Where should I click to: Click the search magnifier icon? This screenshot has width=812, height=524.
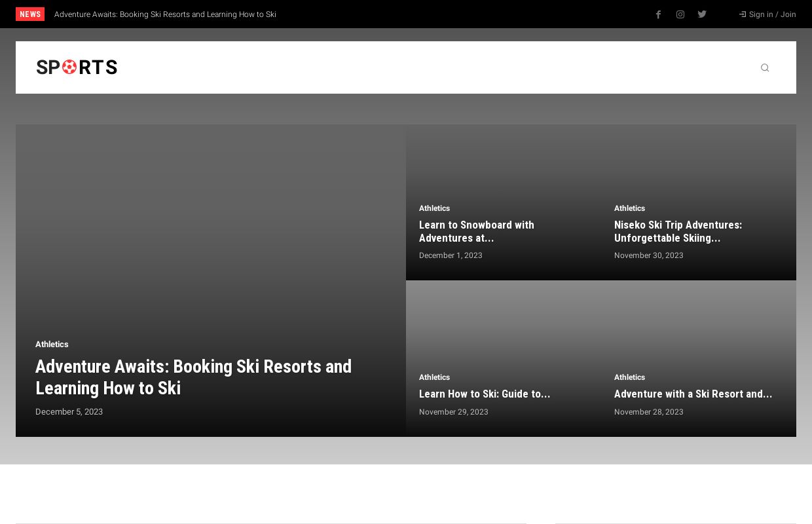coord(764,67)
